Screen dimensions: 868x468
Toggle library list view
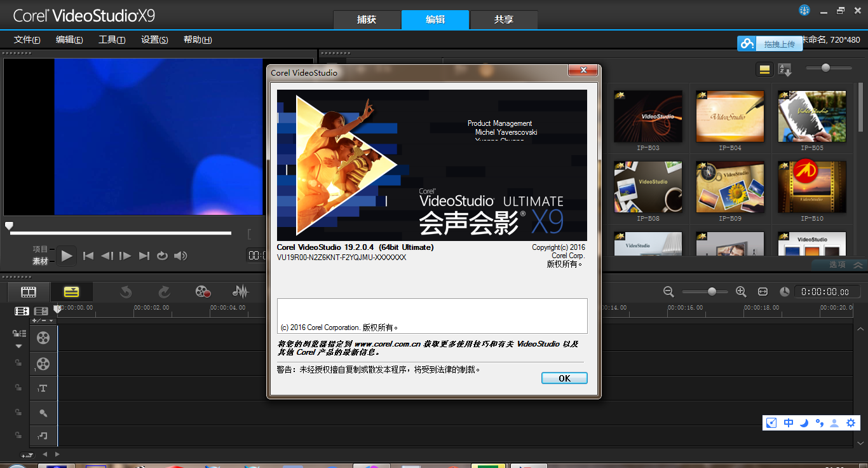[x=764, y=69]
